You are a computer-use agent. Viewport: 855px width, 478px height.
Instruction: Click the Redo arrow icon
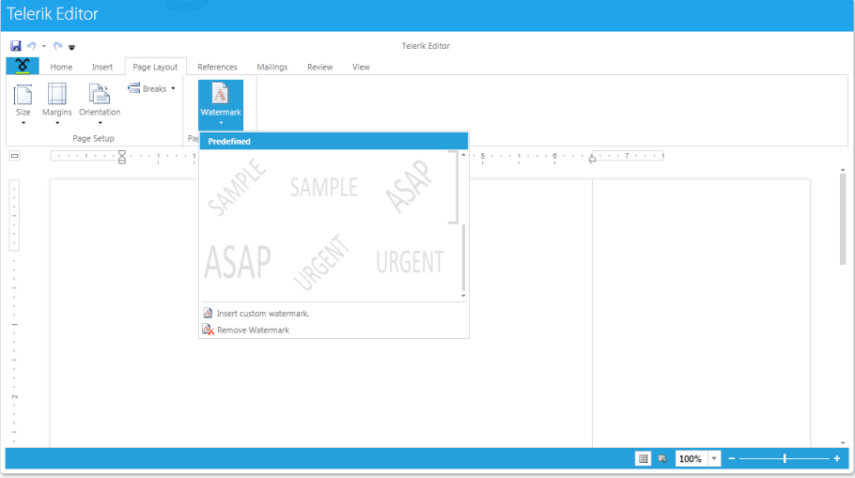[x=58, y=46]
